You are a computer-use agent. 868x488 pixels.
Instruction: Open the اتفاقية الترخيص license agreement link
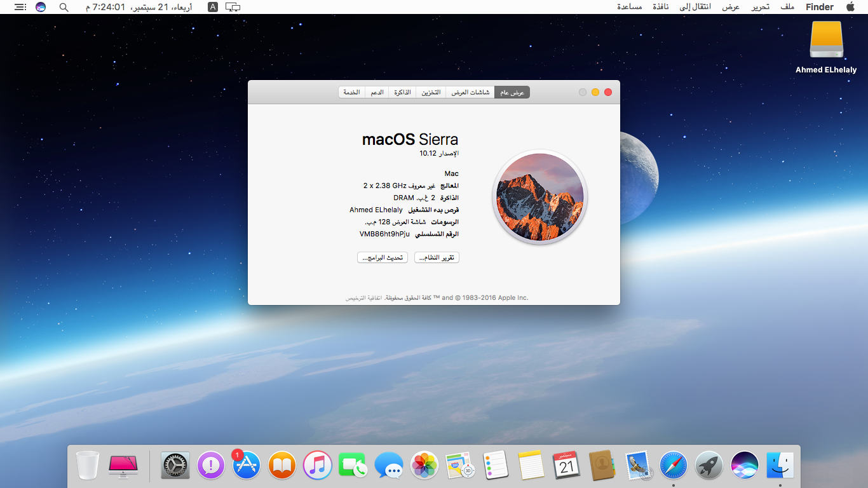[x=364, y=297]
